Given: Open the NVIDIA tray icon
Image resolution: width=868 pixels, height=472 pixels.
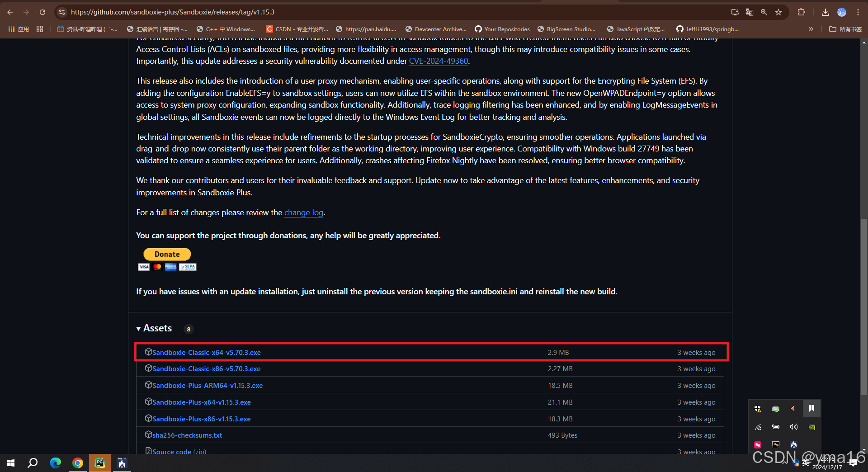Looking at the screenshot, I should tap(812, 427).
